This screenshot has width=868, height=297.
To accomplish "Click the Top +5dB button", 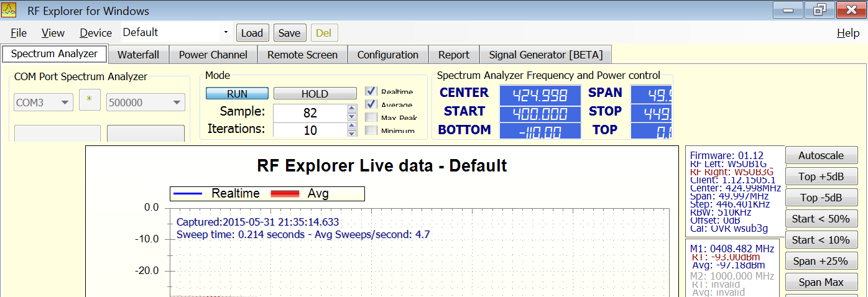I will pyautogui.click(x=821, y=176).
